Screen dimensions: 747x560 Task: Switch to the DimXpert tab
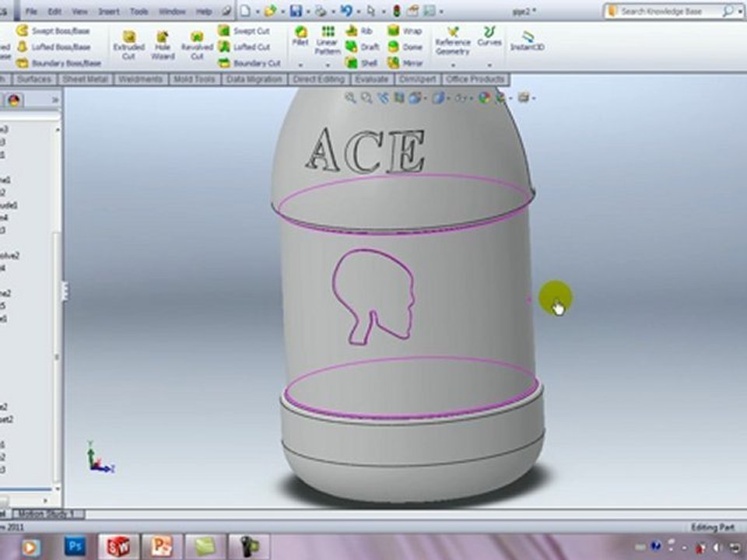(x=417, y=79)
